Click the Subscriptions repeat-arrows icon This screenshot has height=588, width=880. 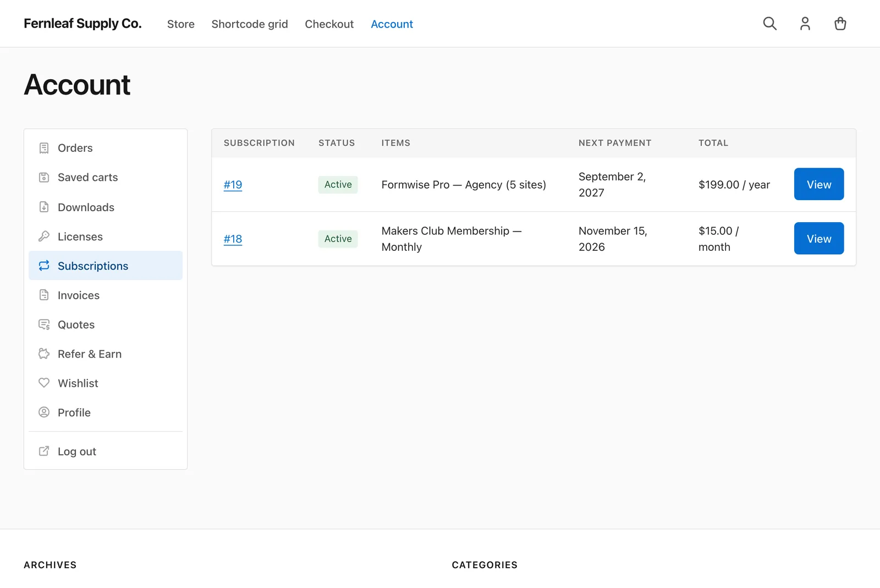(x=44, y=266)
